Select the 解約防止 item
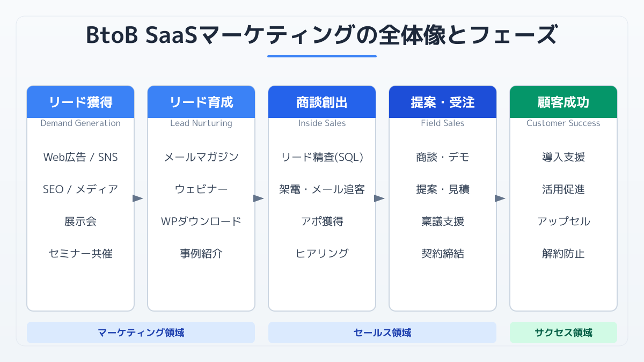The height and width of the screenshot is (362, 644). point(563,254)
